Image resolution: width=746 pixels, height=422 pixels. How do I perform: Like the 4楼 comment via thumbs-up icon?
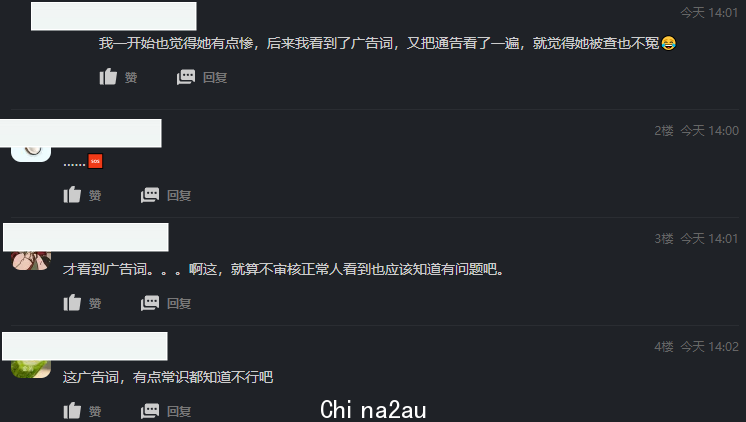pos(72,411)
